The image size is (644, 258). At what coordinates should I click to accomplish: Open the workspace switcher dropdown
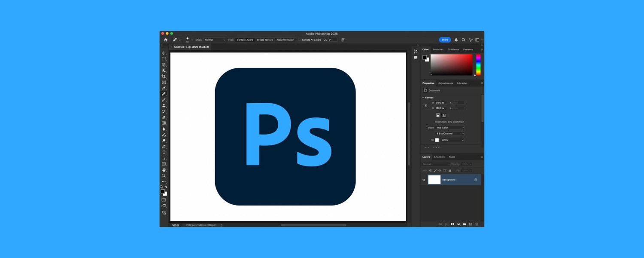point(478,40)
